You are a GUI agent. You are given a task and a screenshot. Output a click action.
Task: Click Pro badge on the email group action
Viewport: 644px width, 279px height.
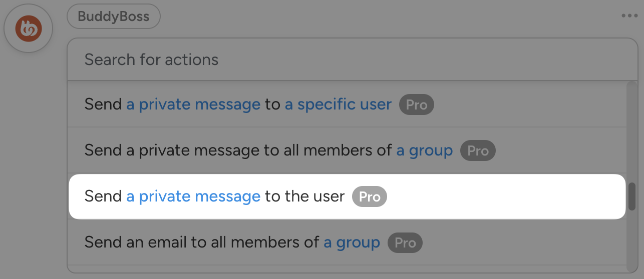click(x=405, y=242)
